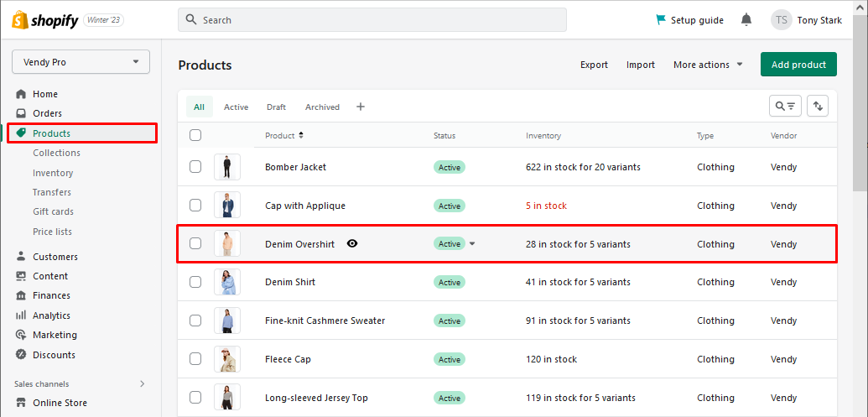
Task: Open search and filter products button
Action: coord(785,106)
